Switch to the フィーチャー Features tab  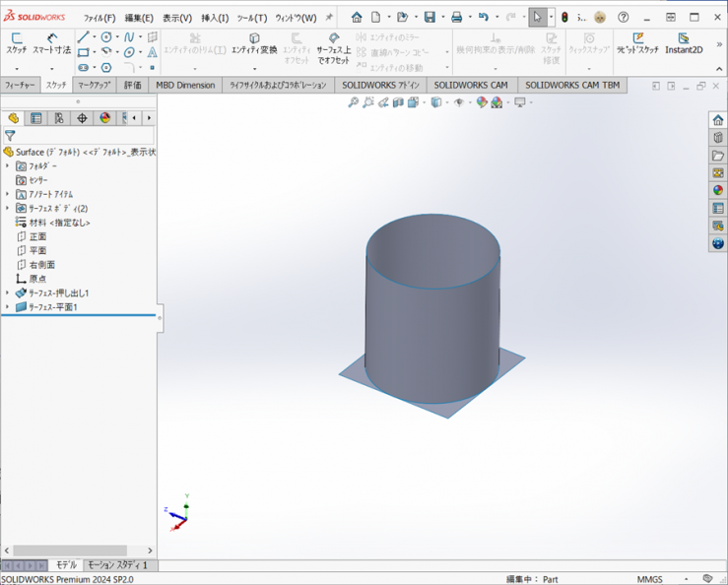[20, 86]
